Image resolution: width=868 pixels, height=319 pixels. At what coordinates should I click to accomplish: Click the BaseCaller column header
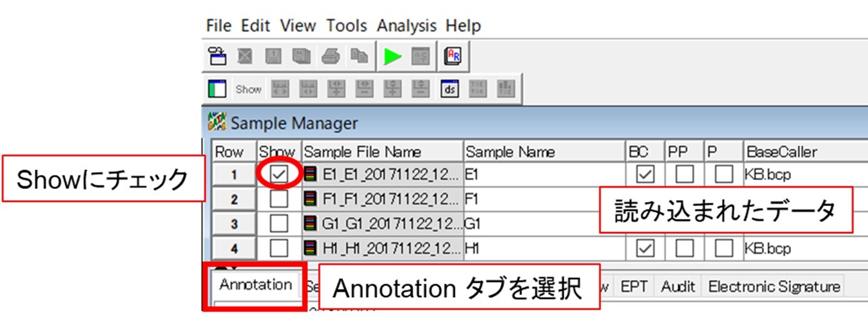805,152
